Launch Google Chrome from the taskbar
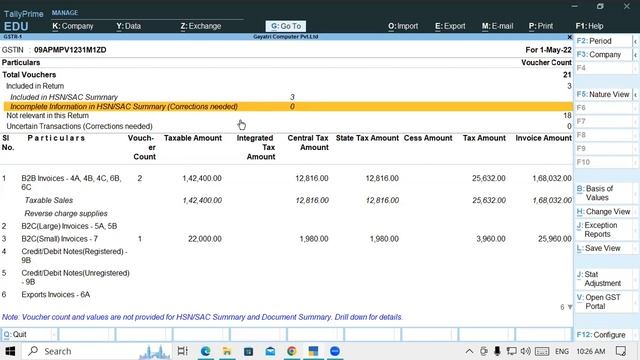The image size is (640, 360). click(x=292, y=351)
